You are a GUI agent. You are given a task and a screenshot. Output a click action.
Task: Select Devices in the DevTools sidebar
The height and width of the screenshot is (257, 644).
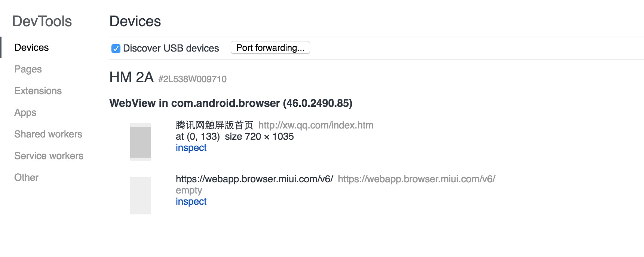[x=31, y=47]
